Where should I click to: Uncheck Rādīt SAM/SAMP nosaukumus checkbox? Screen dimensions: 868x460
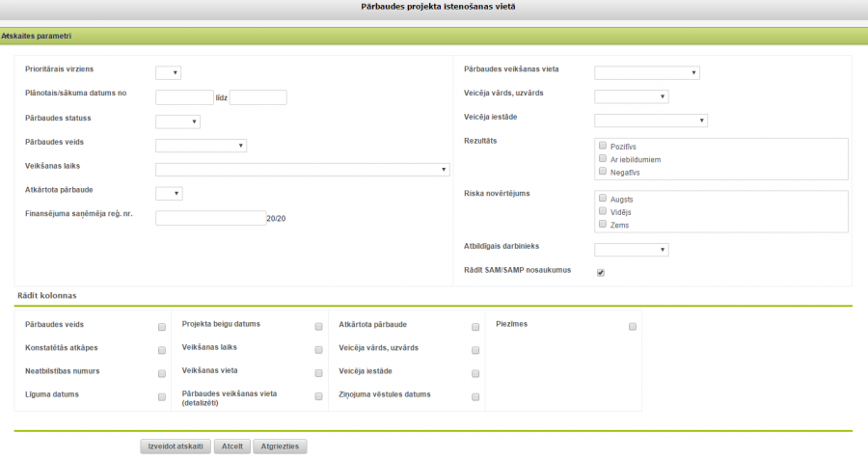pos(601,273)
